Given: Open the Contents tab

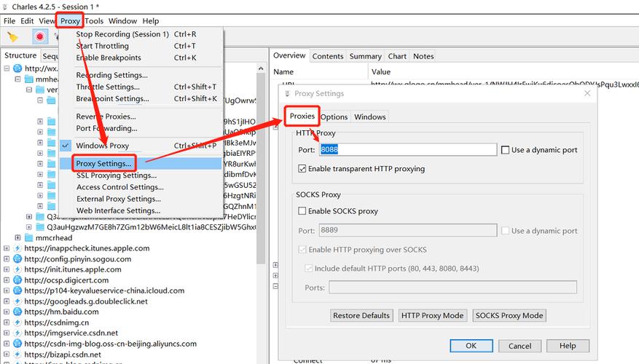Looking at the screenshot, I should (328, 56).
